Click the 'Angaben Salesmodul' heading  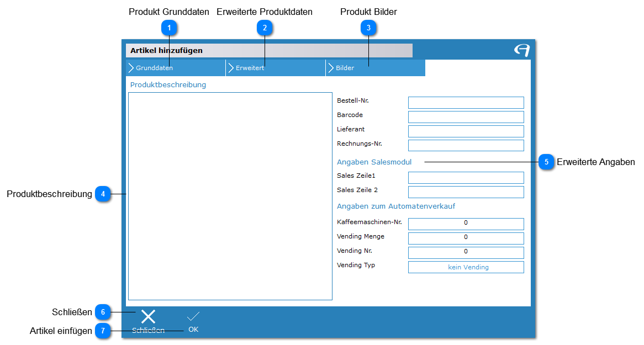point(374,162)
